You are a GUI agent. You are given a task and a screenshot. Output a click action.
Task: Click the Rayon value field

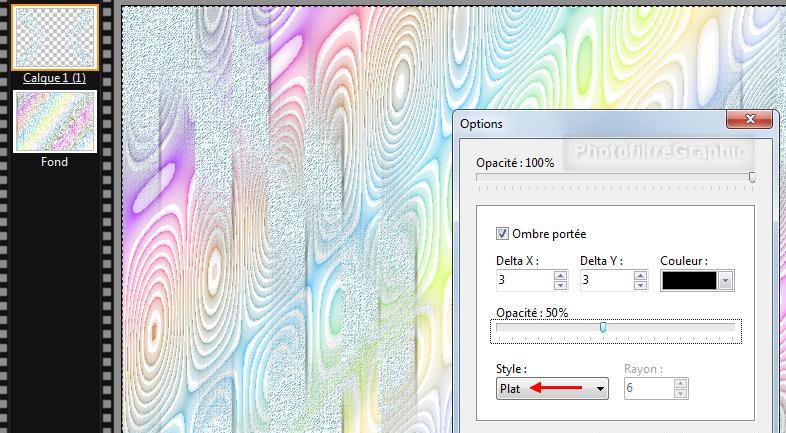coord(647,388)
